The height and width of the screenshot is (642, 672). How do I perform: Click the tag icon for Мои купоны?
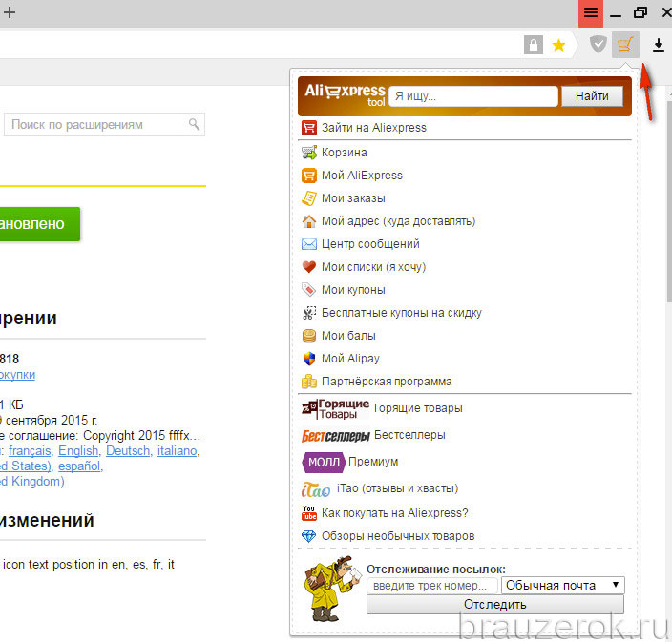click(308, 290)
